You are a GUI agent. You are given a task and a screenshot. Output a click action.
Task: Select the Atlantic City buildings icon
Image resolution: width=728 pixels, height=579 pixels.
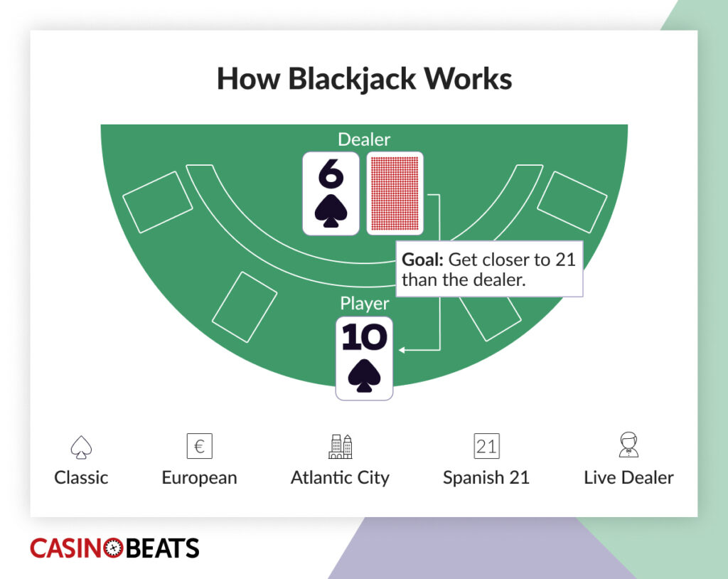point(340,446)
